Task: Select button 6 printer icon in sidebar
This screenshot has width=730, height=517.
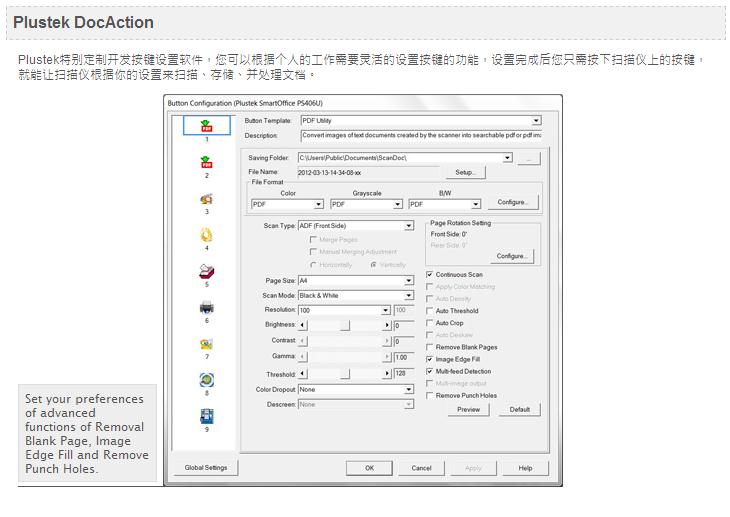Action: point(207,307)
